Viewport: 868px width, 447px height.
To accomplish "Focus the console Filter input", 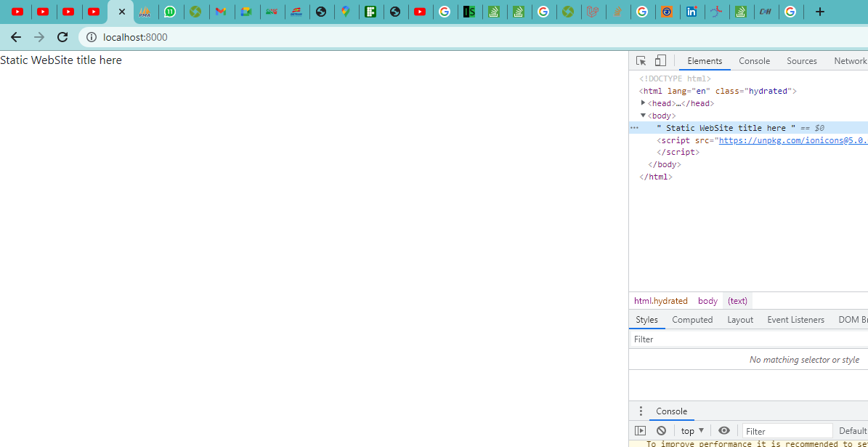I will pyautogui.click(x=787, y=431).
